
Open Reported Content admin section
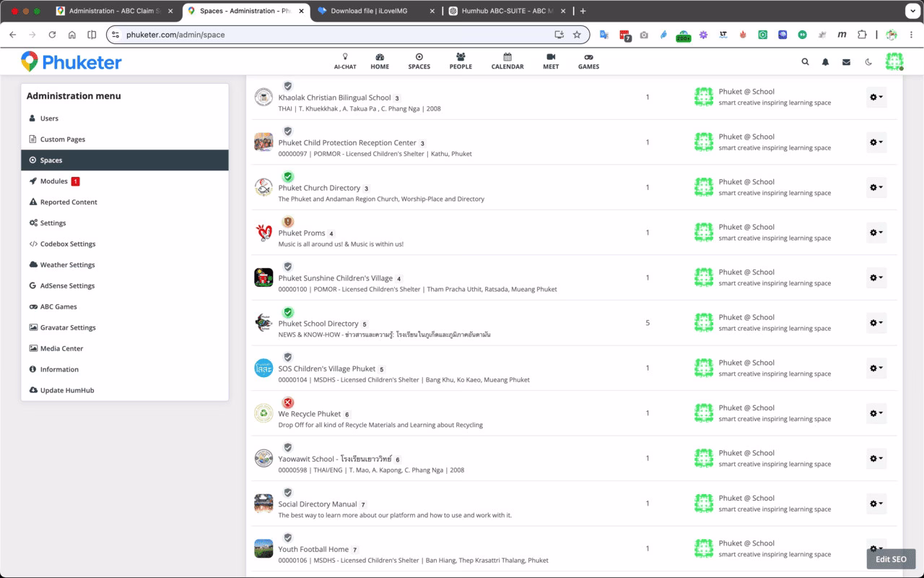click(125, 202)
